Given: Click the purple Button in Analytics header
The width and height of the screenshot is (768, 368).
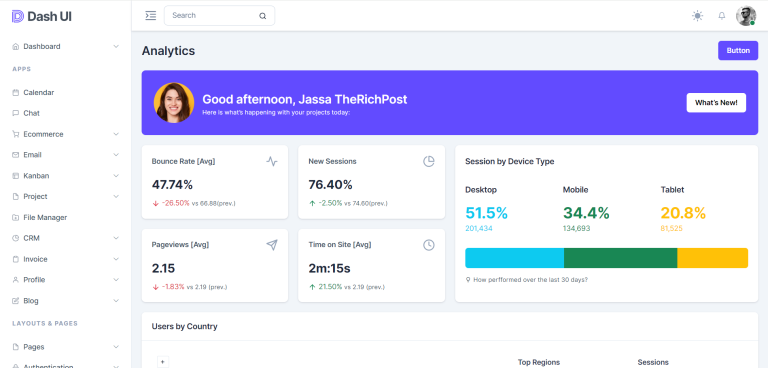Looking at the screenshot, I should (738, 50).
